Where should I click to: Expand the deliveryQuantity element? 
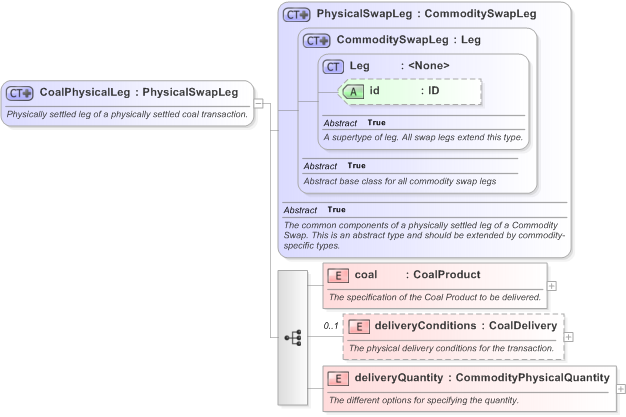[x=621, y=389]
